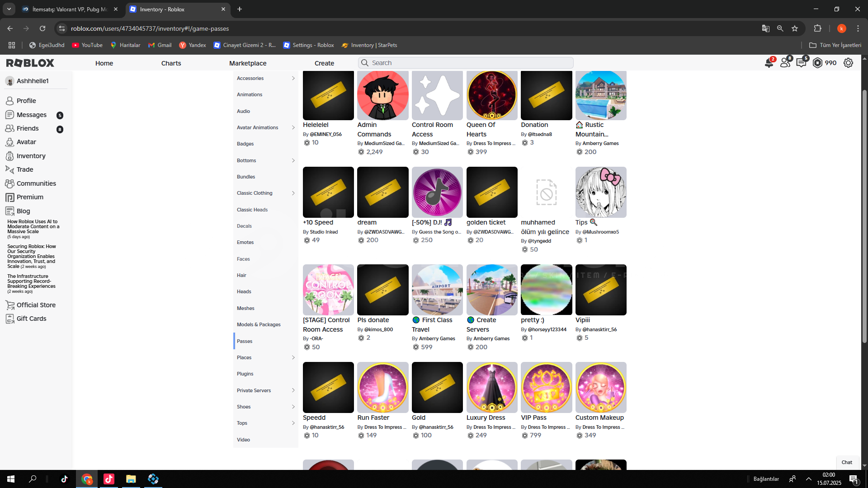
Task: Open the Admin Commands pass thumbnail
Action: [x=382, y=95]
